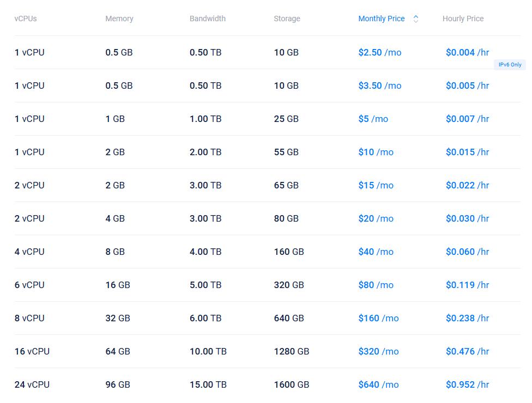The width and height of the screenshot is (532, 403).
Task: Click the $0.022 /hr hourly price
Action: point(467,185)
